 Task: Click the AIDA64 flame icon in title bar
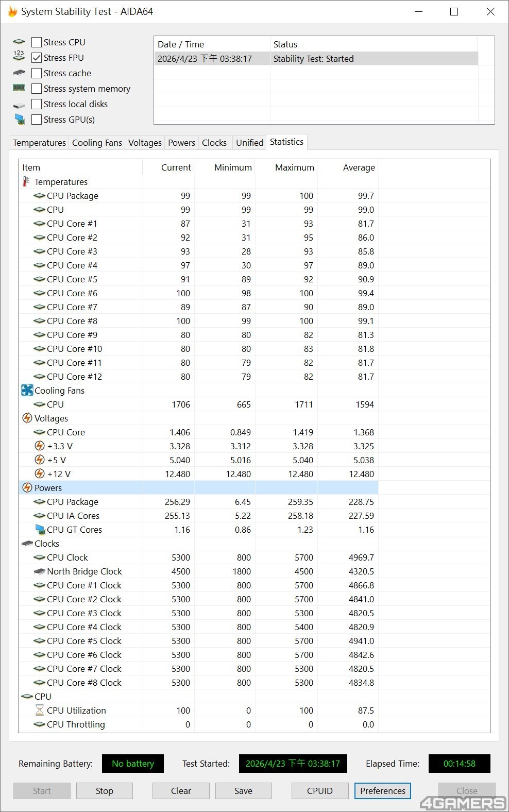coord(12,11)
